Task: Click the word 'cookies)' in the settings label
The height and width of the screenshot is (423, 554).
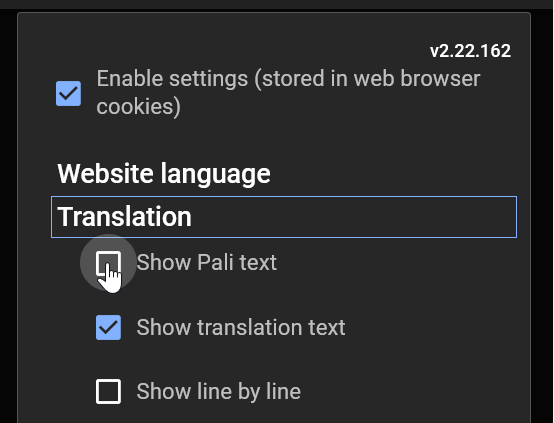Action: click(138, 107)
